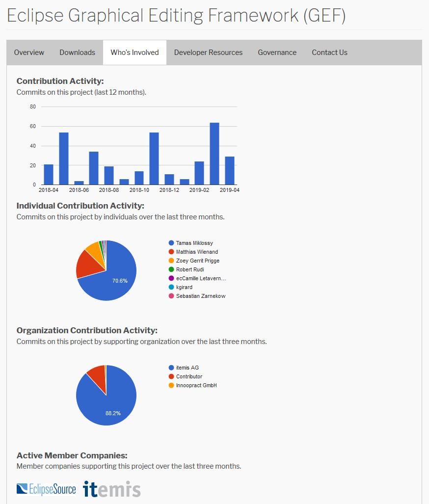Select the Who's Involved tab

(x=134, y=52)
